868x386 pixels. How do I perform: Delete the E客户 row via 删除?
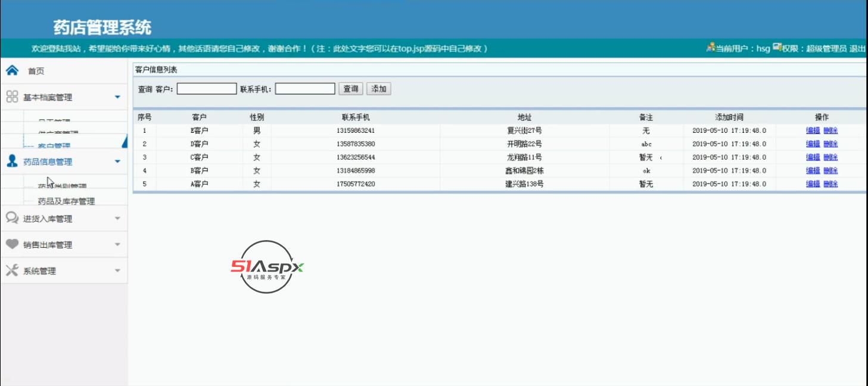[830, 130]
